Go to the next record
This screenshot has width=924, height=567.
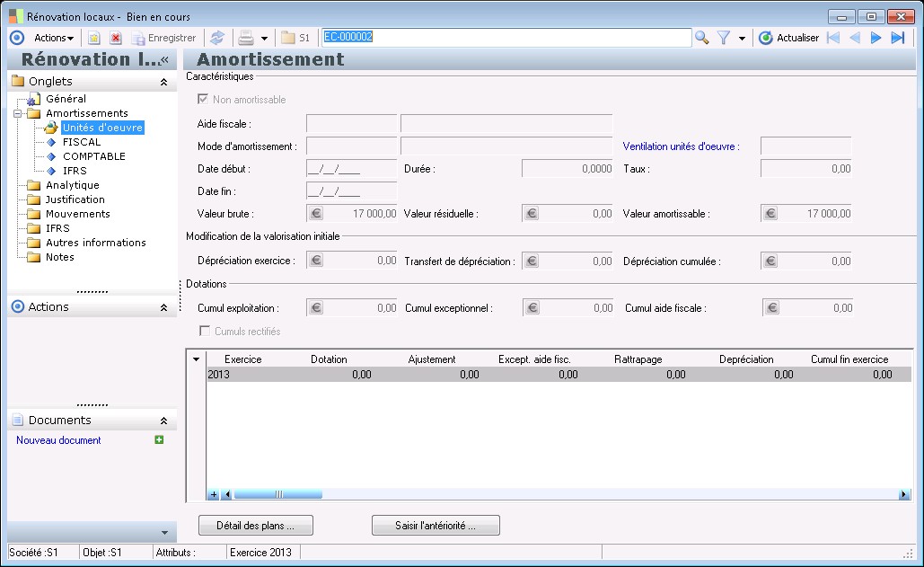pyautogui.click(x=876, y=38)
